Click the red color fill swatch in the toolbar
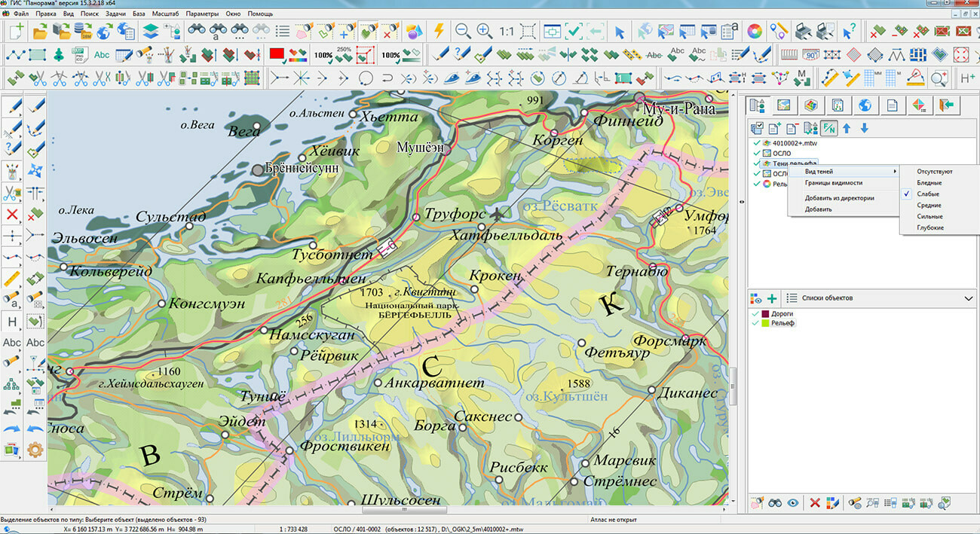This screenshot has height=534, width=980. click(277, 55)
